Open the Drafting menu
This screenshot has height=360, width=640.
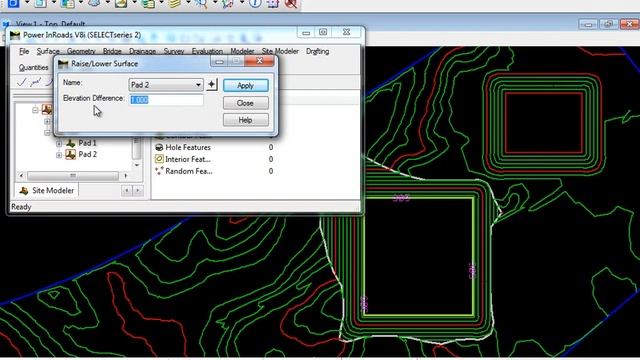pos(318,51)
